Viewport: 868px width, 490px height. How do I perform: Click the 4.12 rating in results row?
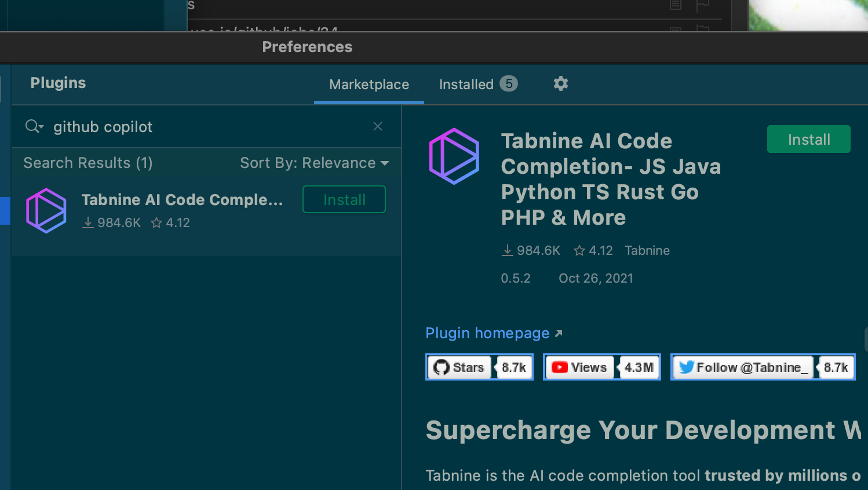click(x=170, y=223)
